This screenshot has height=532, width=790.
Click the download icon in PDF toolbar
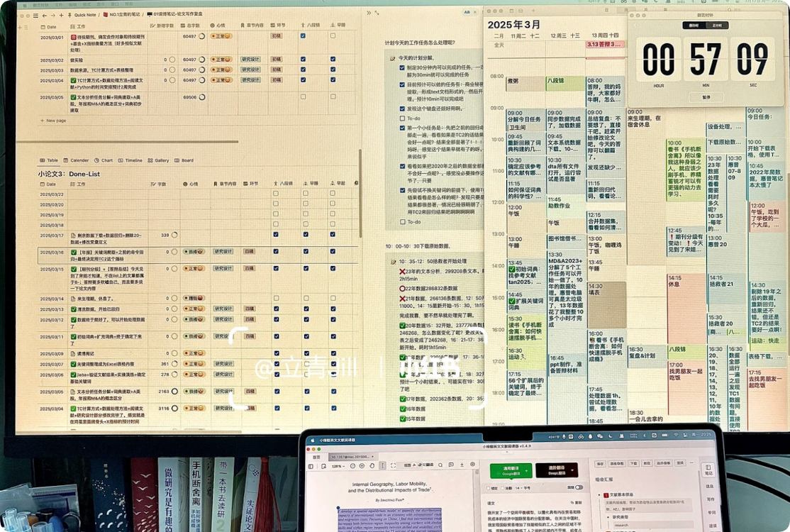tap(462, 465)
